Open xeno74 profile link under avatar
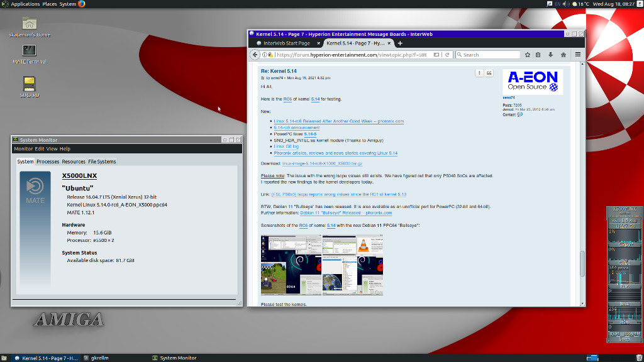This screenshot has width=644, height=362. [508, 97]
